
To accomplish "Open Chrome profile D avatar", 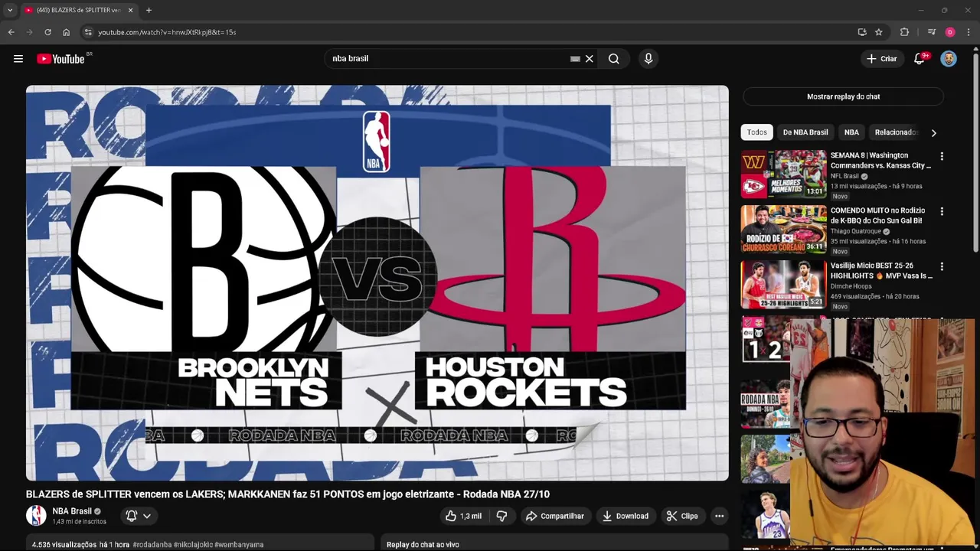I will [x=950, y=32].
